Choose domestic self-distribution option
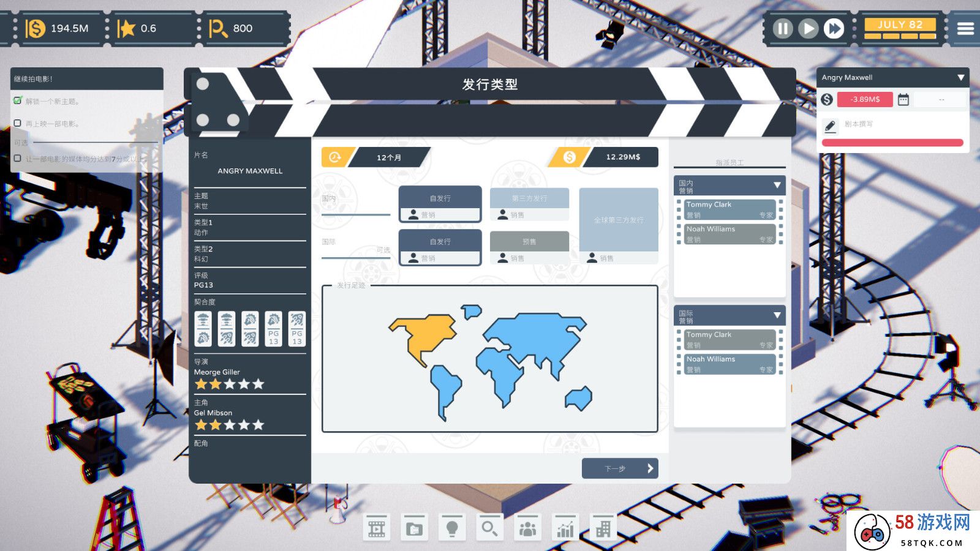980x551 pixels. point(440,204)
